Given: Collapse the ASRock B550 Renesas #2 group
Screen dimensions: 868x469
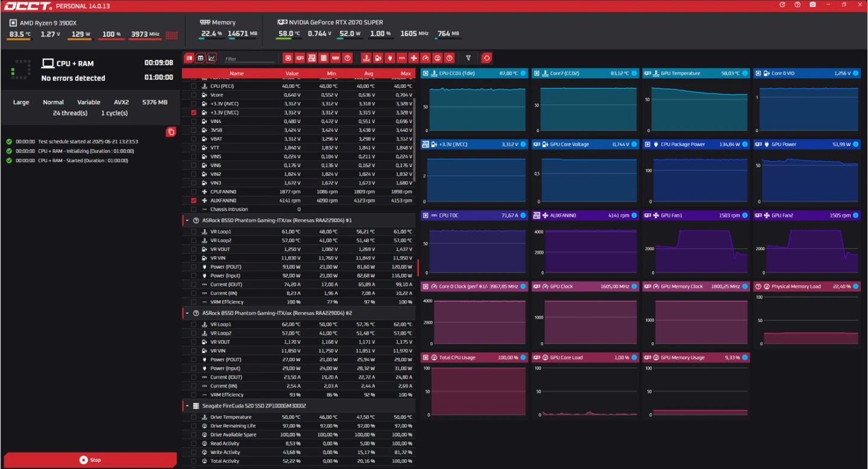Looking at the screenshot, I should click(x=187, y=313).
